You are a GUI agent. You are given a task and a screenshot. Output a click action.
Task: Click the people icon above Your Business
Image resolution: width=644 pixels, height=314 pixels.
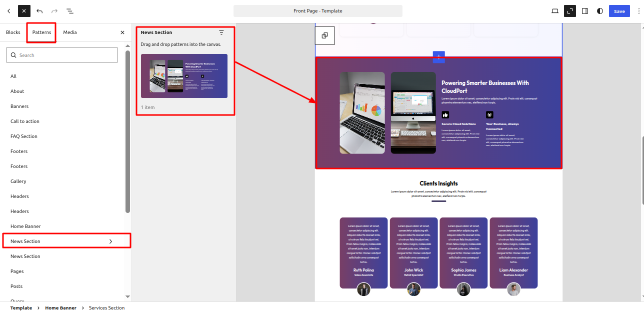point(489,115)
